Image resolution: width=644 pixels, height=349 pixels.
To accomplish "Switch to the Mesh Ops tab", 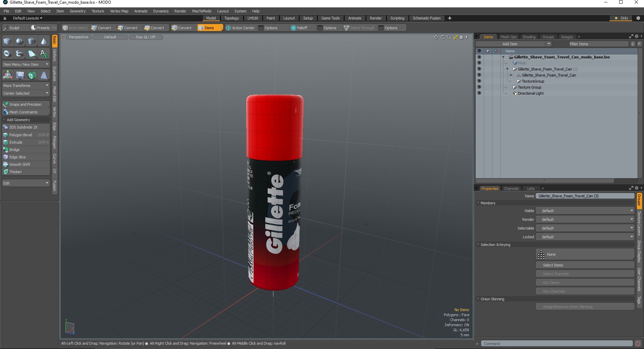I will pos(508,37).
